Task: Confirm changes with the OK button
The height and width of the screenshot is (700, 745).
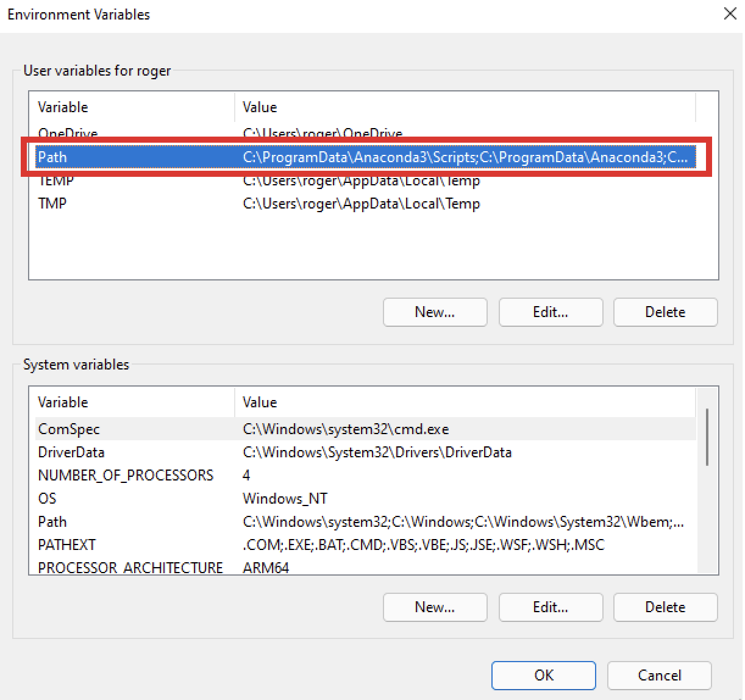Action: [x=543, y=675]
